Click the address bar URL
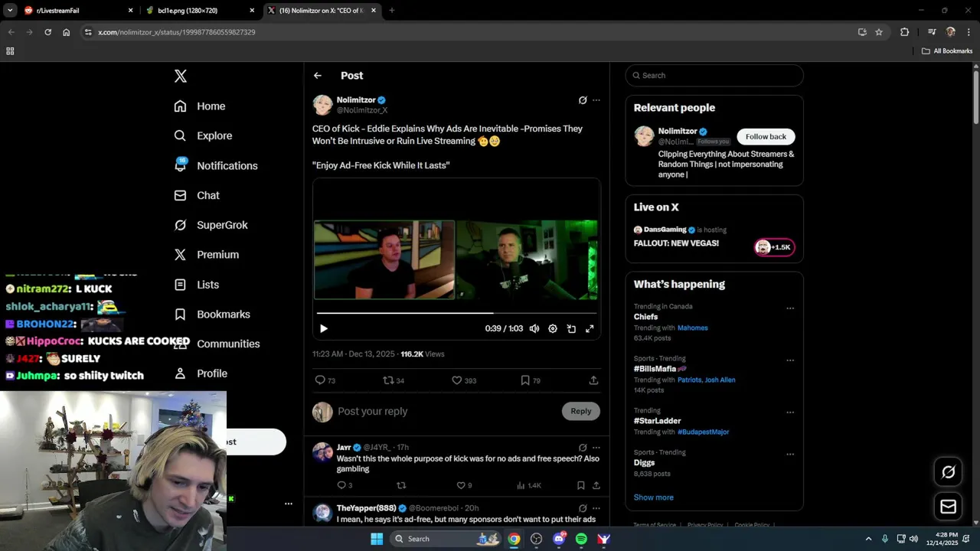The image size is (980, 551). 177,32
